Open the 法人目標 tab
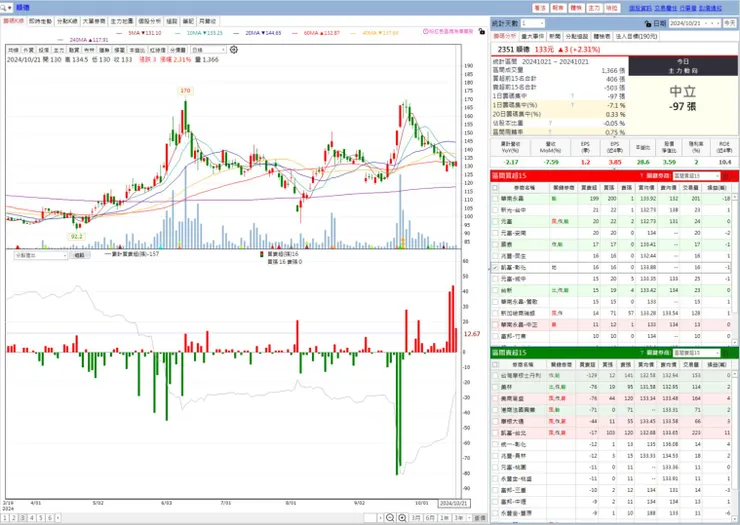Screen dimensions: 740x525 point(636,36)
